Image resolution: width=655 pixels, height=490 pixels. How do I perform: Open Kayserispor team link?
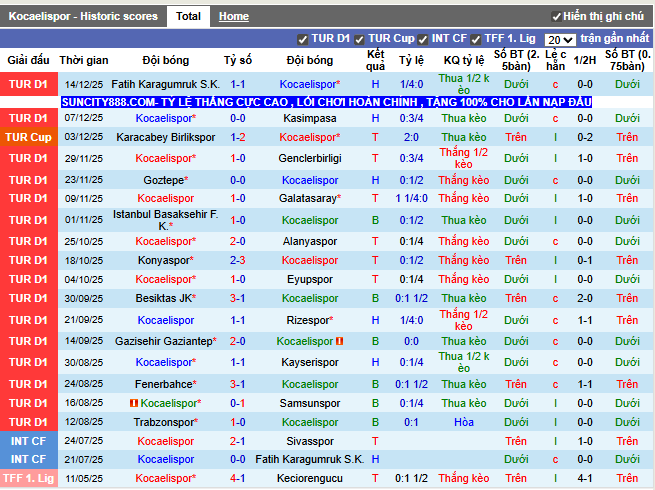[x=310, y=362]
